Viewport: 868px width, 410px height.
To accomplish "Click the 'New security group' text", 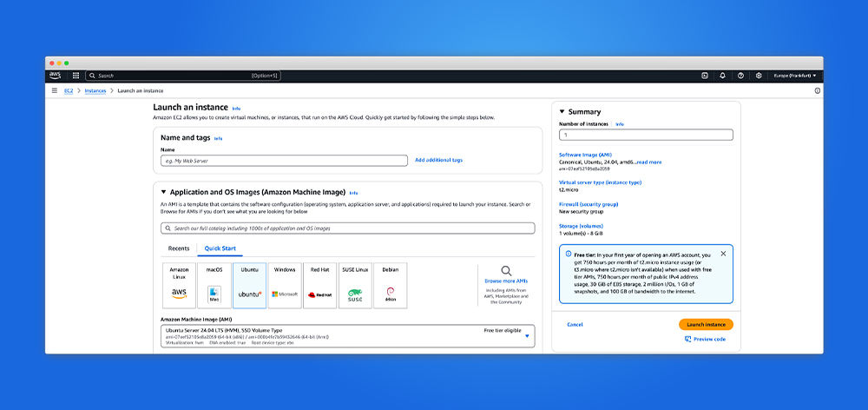I will click(582, 212).
